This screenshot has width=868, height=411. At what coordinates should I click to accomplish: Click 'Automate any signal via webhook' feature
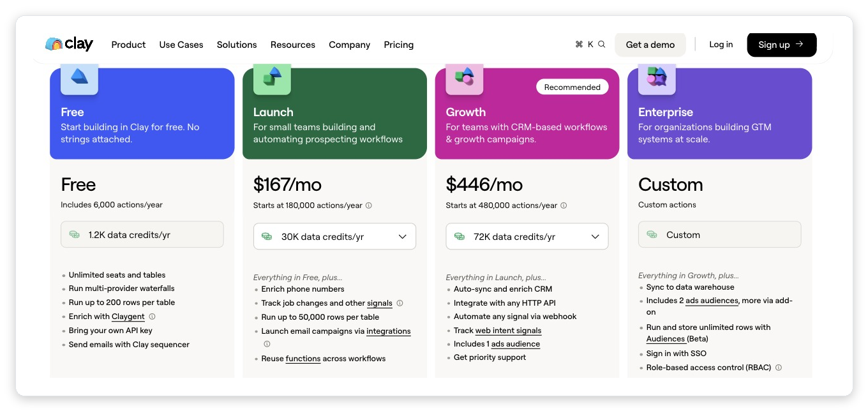click(x=515, y=317)
